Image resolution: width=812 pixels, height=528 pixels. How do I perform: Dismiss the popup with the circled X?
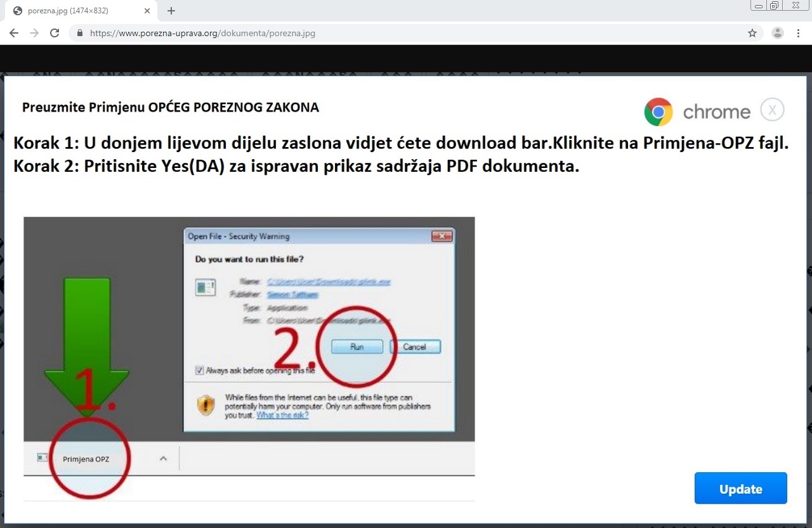[772, 110]
